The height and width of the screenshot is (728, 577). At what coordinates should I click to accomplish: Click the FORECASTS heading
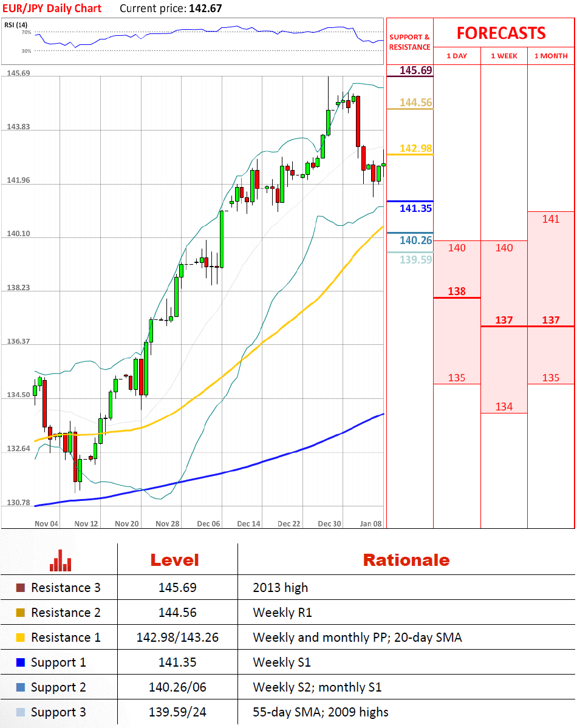pyautogui.click(x=501, y=33)
